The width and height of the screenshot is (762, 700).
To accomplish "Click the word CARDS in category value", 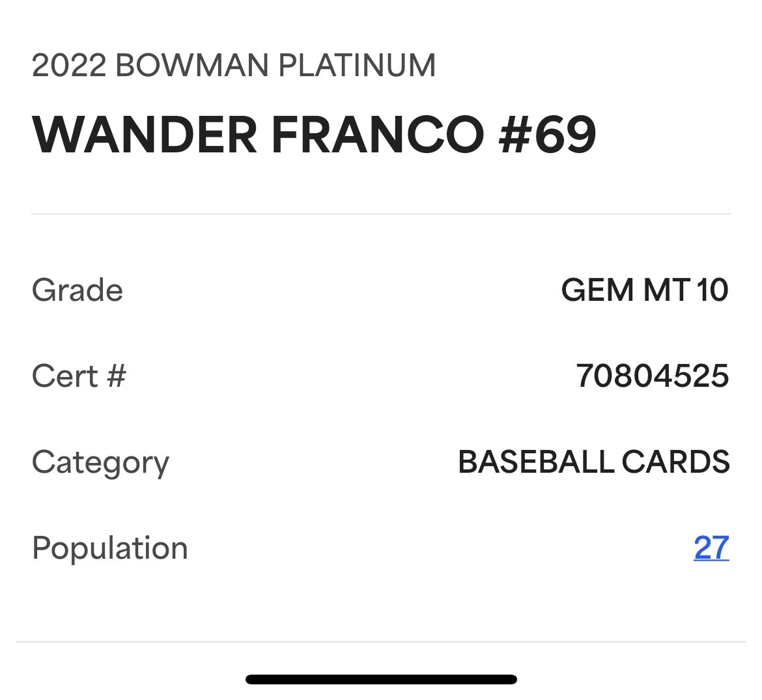I will click(675, 462).
